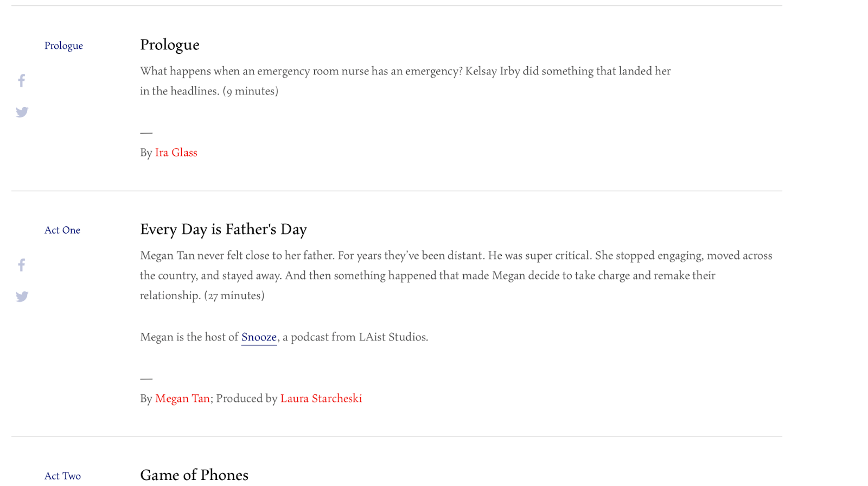868x486 pixels.
Task: Share the Prologue on Twitter
Action: click(x=22, y=112)
